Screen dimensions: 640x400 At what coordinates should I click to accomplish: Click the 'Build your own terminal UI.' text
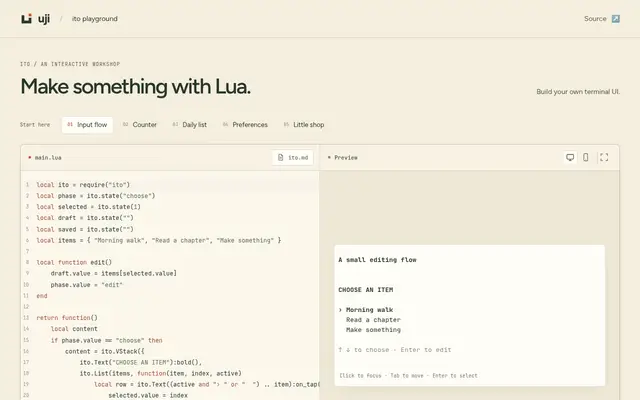click(x=578, y=92)
